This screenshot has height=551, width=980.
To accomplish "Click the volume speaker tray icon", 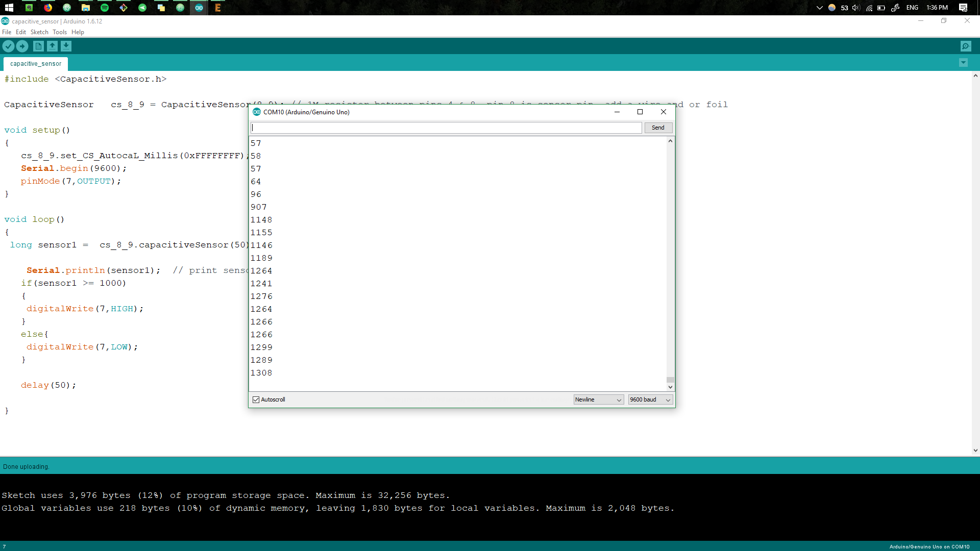I will (856, 8).
